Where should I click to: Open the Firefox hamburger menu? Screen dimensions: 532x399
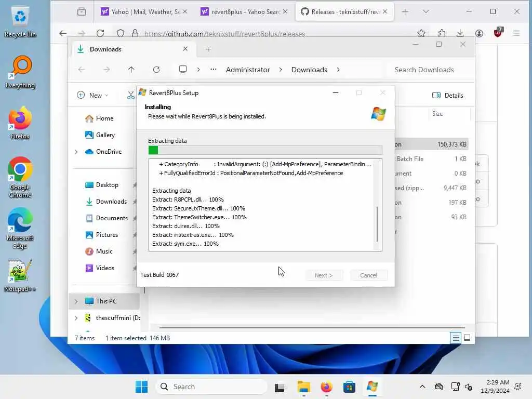pyautogui.click(x=516, y=33)
